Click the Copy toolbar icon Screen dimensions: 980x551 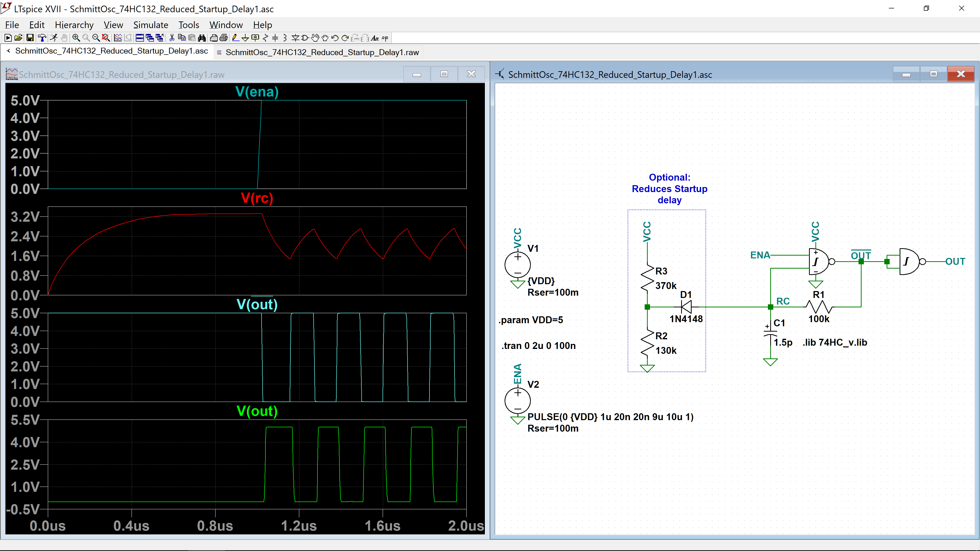point(182,38)
